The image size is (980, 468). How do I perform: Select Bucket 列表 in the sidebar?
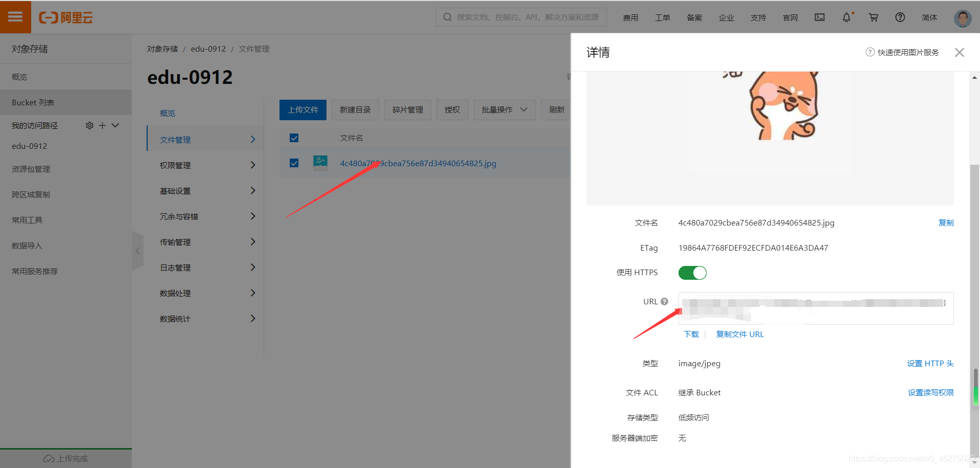tap(33, 102)
